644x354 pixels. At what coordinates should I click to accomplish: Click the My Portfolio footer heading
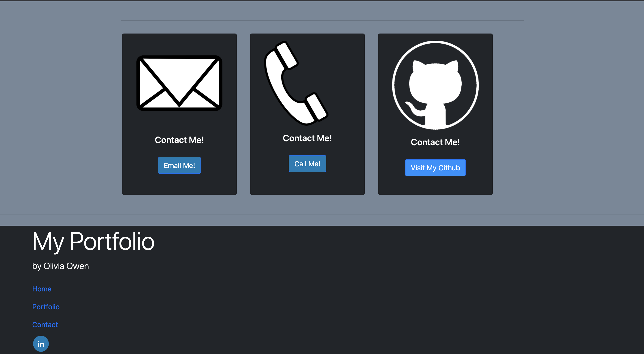pos(93,241)
